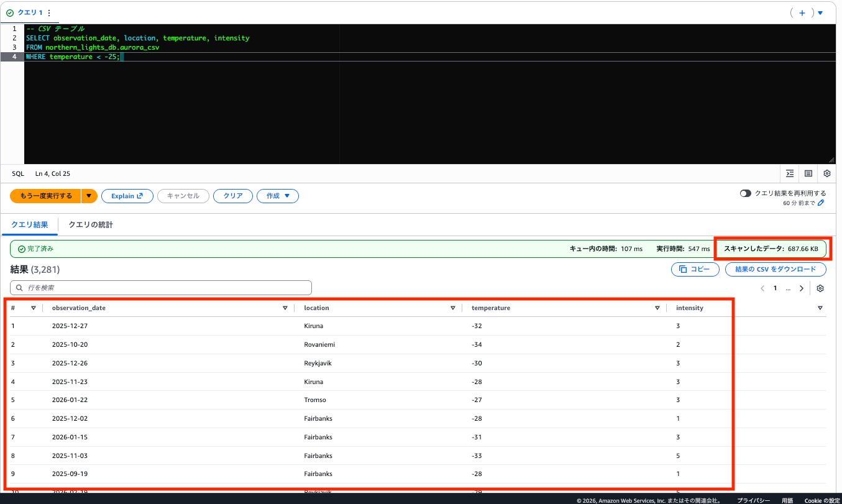Click the もう一度実行する button

tap(46, 196)
